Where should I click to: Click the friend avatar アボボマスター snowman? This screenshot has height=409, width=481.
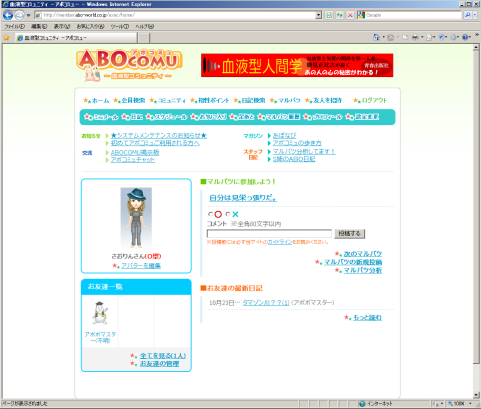(x=100, y=312)
